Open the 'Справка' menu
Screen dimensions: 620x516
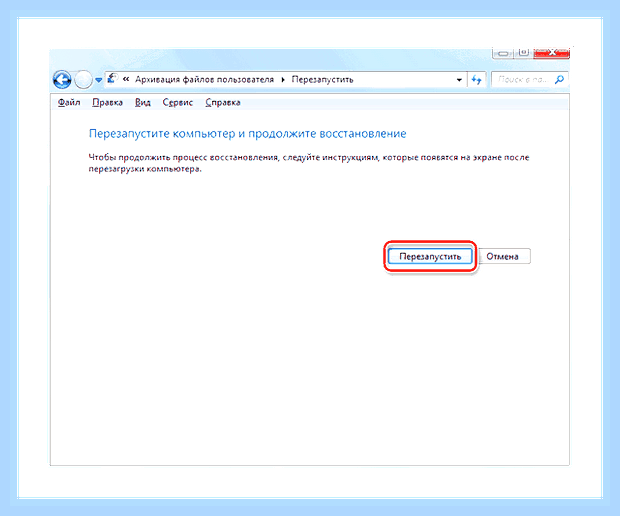[x=223, y=102]
